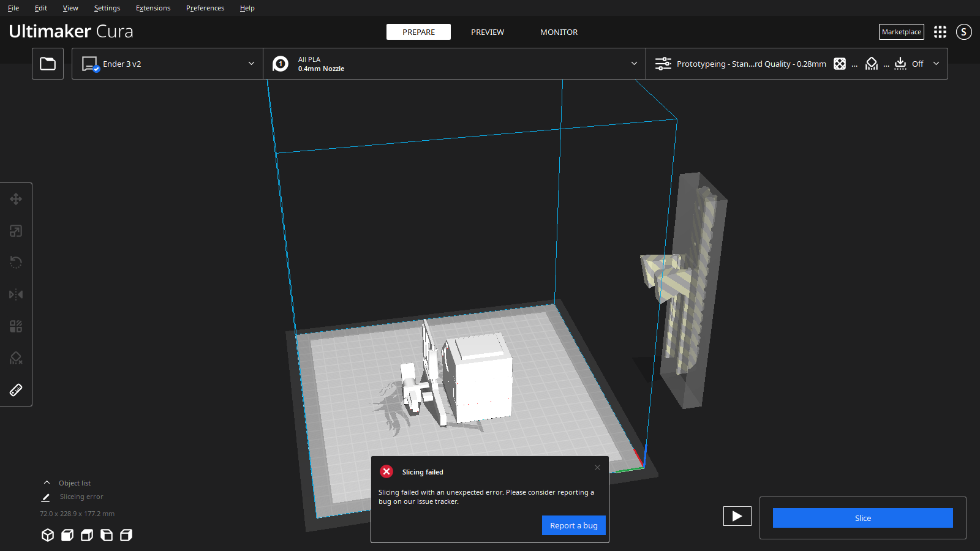This screenshot has height=551, width=980.
Task: Switch to front view cube icon
Action: (x=67, y=535)
